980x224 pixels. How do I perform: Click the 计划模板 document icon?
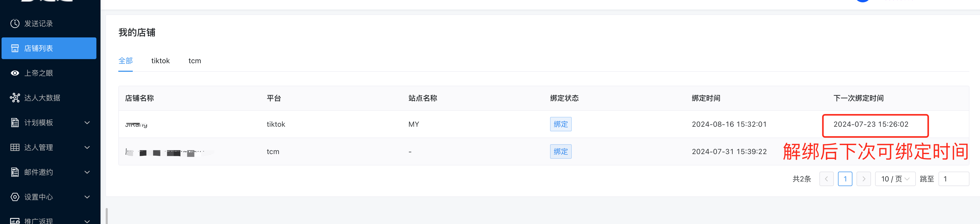[15, 123]
